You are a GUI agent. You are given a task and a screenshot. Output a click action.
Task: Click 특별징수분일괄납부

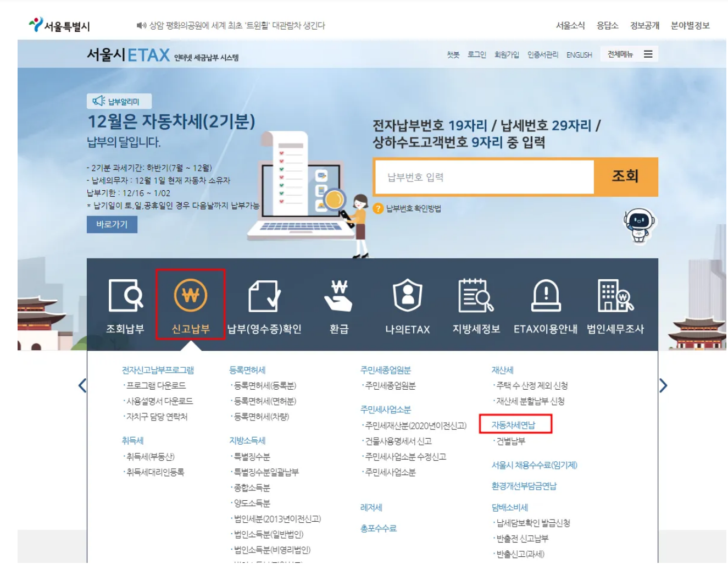point(266,472)
